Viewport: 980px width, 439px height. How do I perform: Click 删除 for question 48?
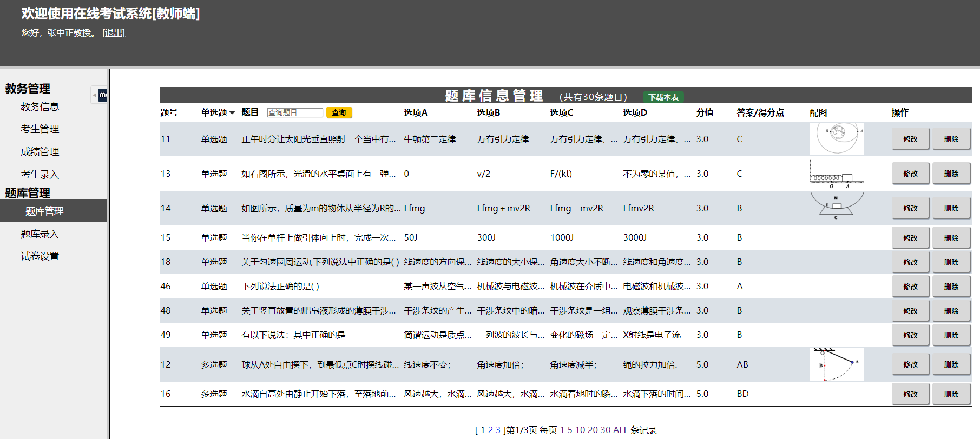(951, 311)
